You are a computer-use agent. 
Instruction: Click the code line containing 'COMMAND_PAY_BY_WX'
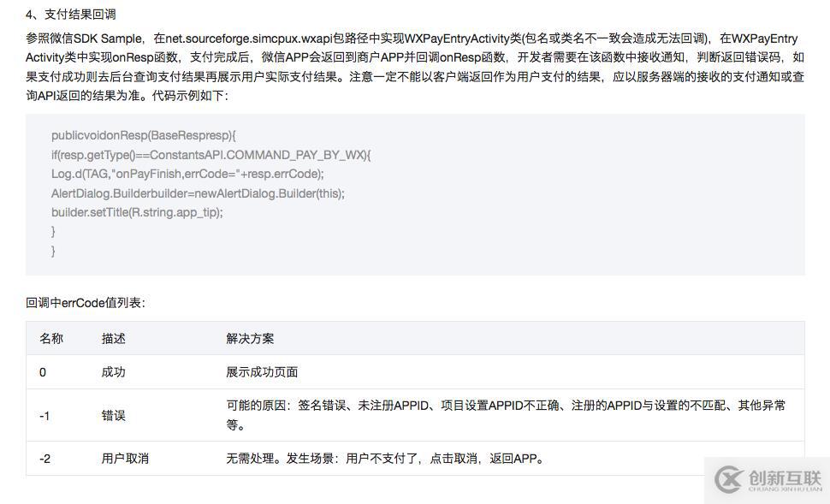coord(211,155)
